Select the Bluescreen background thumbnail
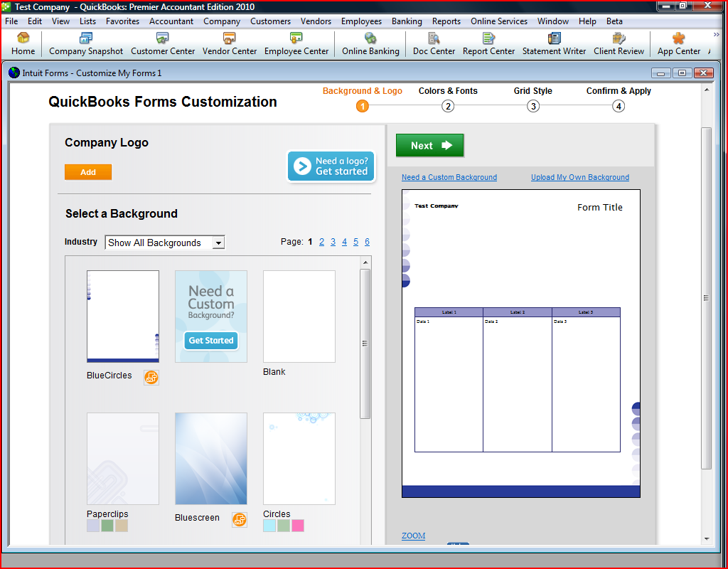The height and width of the screenshot is (569, 728). [x=211, y=459]
